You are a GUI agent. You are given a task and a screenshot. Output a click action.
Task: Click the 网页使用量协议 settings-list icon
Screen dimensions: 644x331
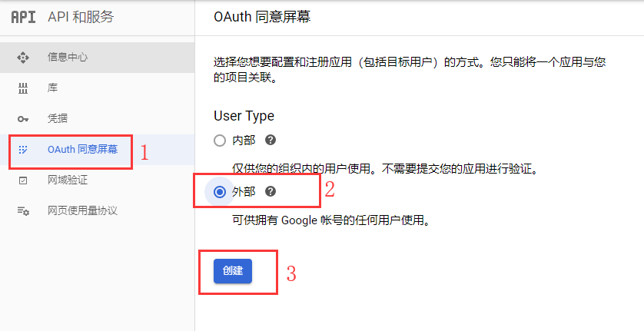click(x=23, y=211)
